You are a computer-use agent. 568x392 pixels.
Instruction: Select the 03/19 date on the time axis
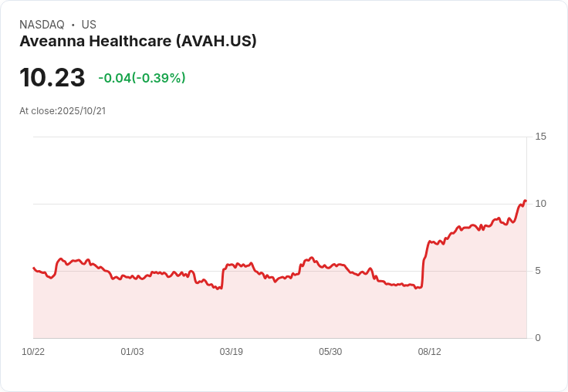click(231, 352)
